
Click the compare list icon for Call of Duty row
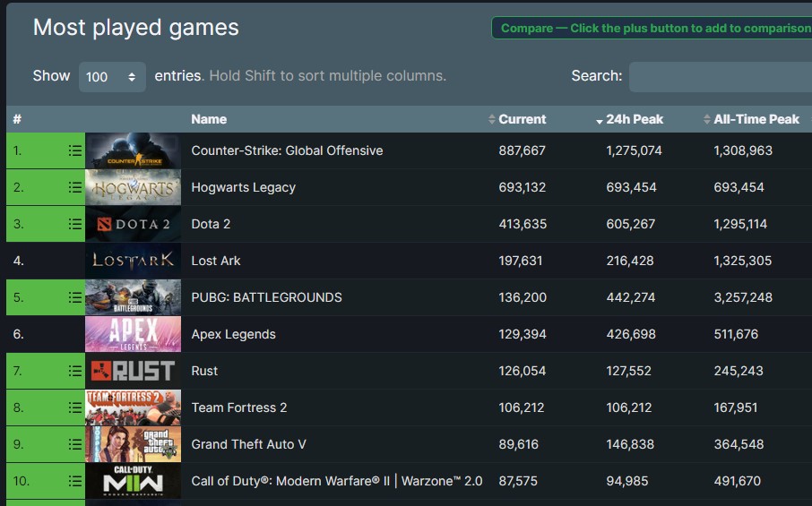tap(75, 481)
